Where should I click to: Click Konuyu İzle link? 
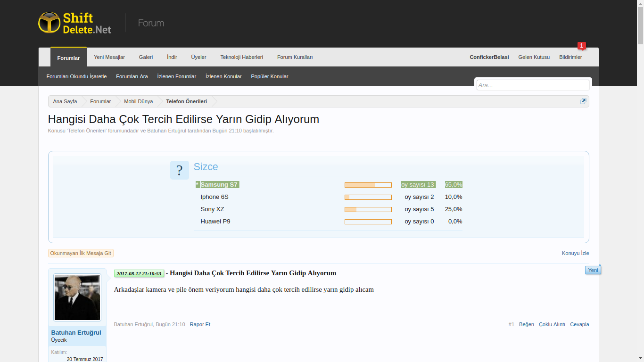pyautogui.click(x=575, y=253)
